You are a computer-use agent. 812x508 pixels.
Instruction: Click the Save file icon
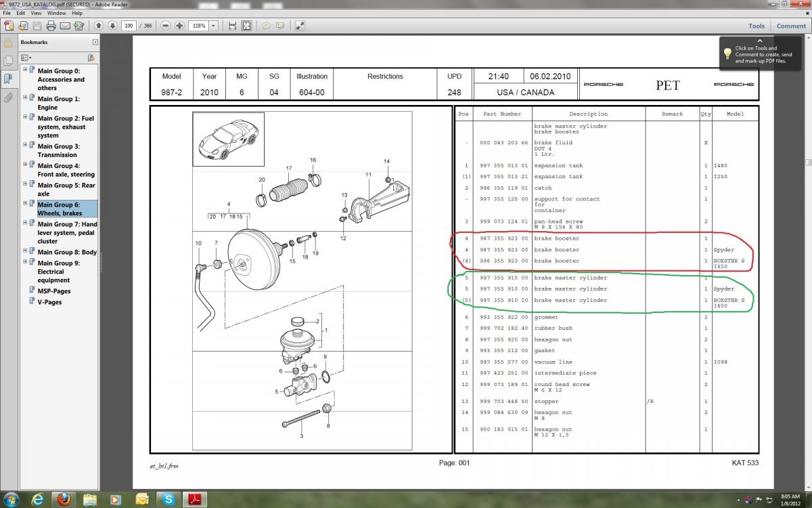37,26
